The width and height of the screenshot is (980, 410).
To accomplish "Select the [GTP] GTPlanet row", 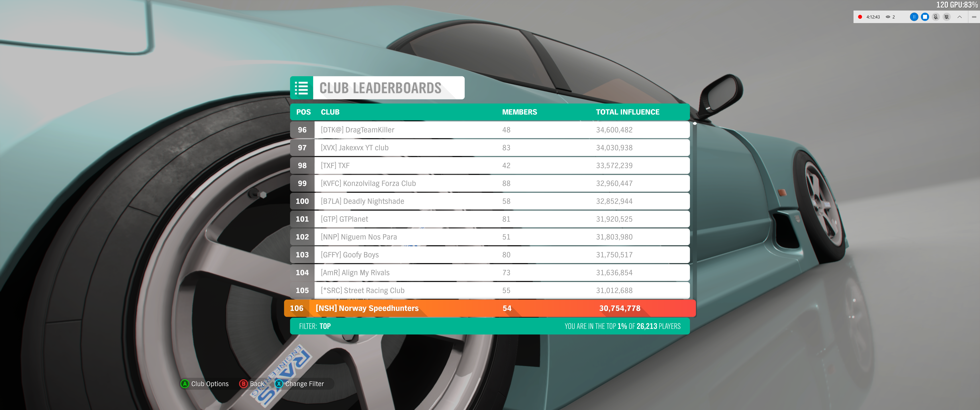I will [490, 219].
